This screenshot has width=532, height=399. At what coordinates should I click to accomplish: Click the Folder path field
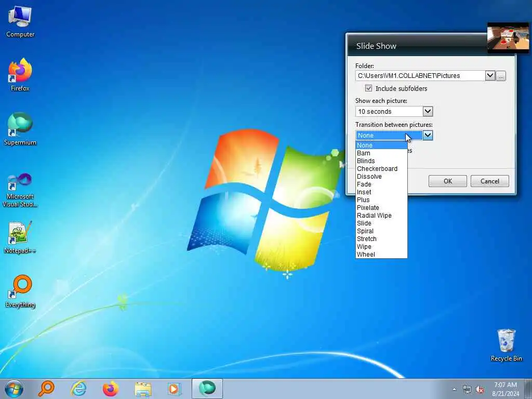click(420, 75)
